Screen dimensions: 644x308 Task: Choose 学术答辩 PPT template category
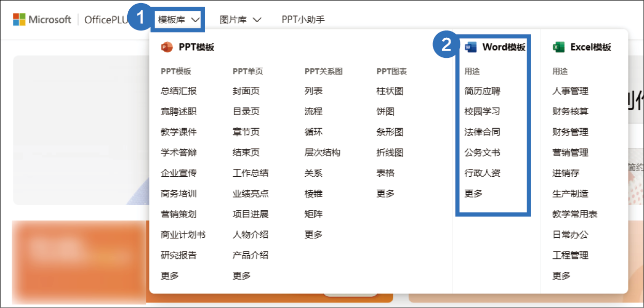(x=178, y=152)
